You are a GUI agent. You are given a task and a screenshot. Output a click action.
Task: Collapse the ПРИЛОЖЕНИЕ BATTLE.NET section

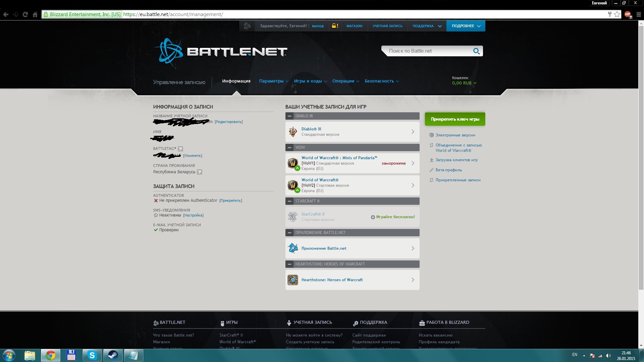coord(289,233)
